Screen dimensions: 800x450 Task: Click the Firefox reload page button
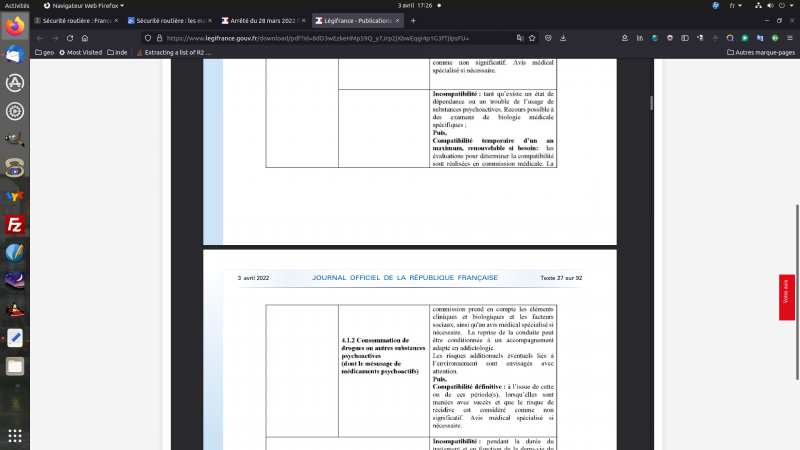tap(70, 38)
